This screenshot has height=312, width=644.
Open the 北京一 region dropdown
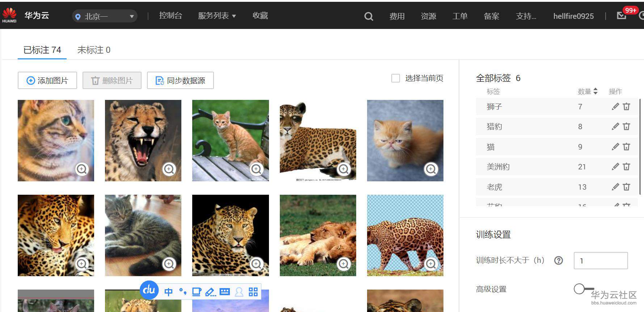(x=105, y=16)
